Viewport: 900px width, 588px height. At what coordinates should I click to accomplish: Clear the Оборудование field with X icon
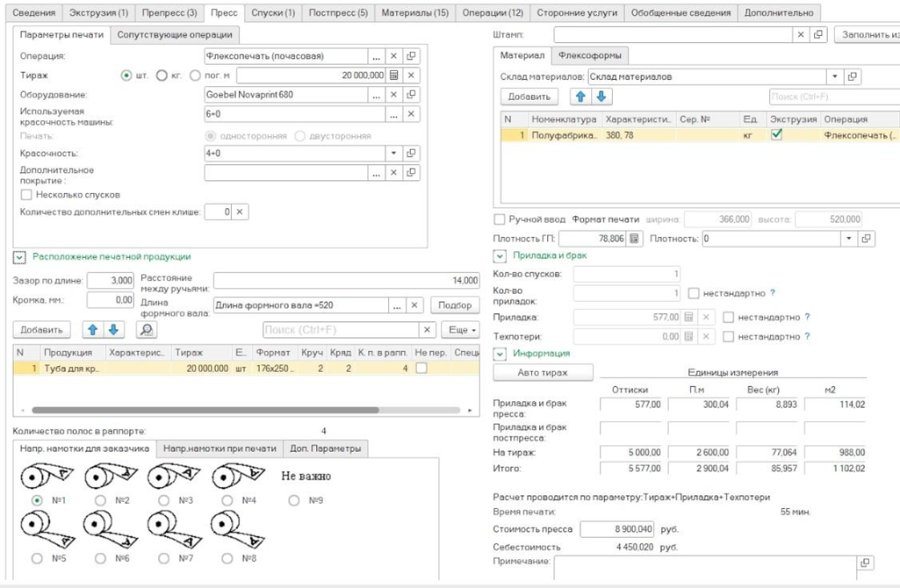point(394,95)
